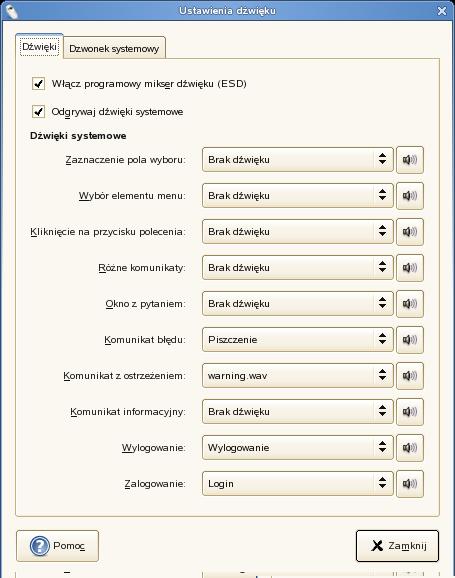The height and width of the screenshot is (578, 455).
Task: Click the Pomoc help icon
Action: coord(39,546)
